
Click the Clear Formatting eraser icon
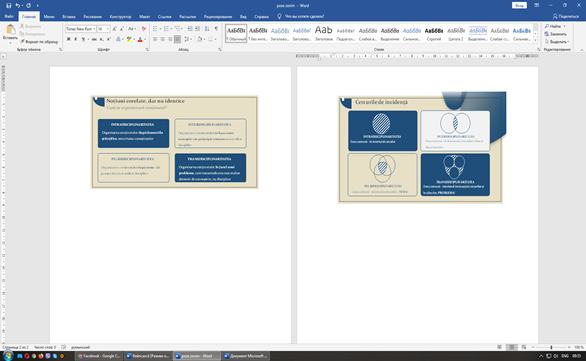[x=144, y=29]
